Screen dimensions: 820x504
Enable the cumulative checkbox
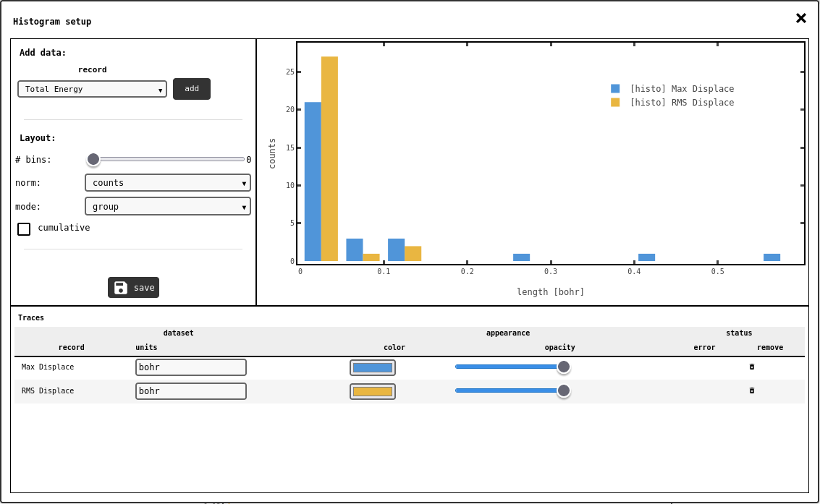pyautogui.click(x=24, y=228)
